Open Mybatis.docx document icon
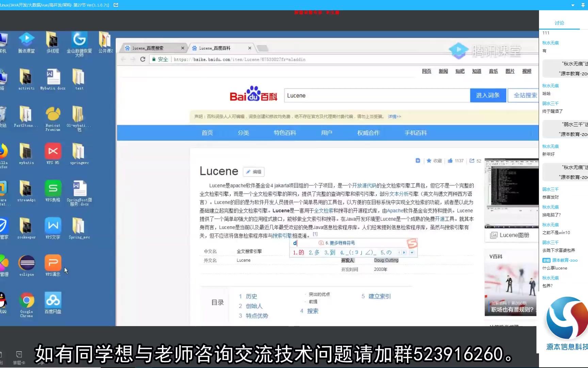This screenshot has height=368, width=588. (53, 79)
